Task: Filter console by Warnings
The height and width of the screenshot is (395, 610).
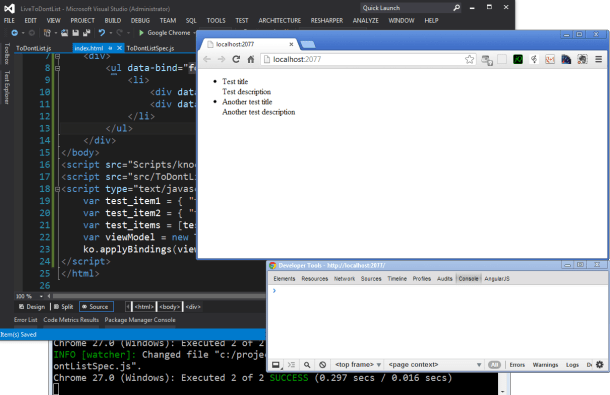Action: pos(545,365)
